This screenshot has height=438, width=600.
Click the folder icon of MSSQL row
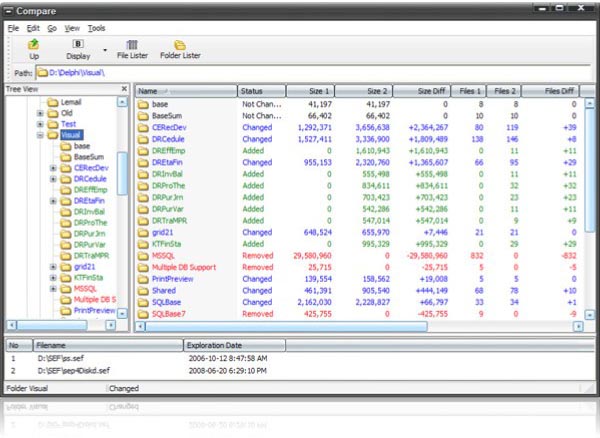tap(143, 255)
